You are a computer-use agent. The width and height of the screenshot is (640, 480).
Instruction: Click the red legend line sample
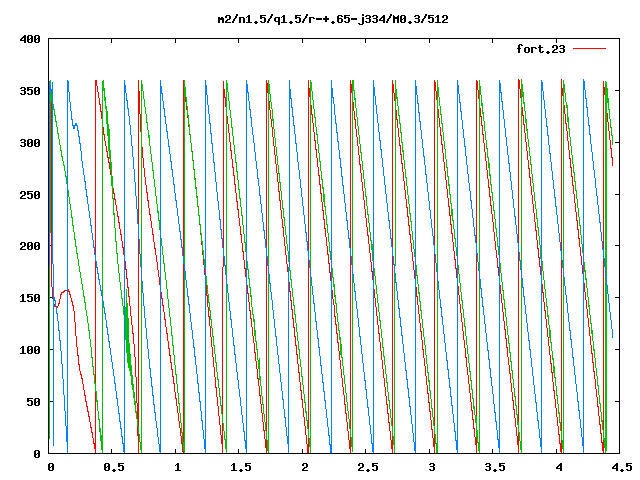(x=589, y=49)
